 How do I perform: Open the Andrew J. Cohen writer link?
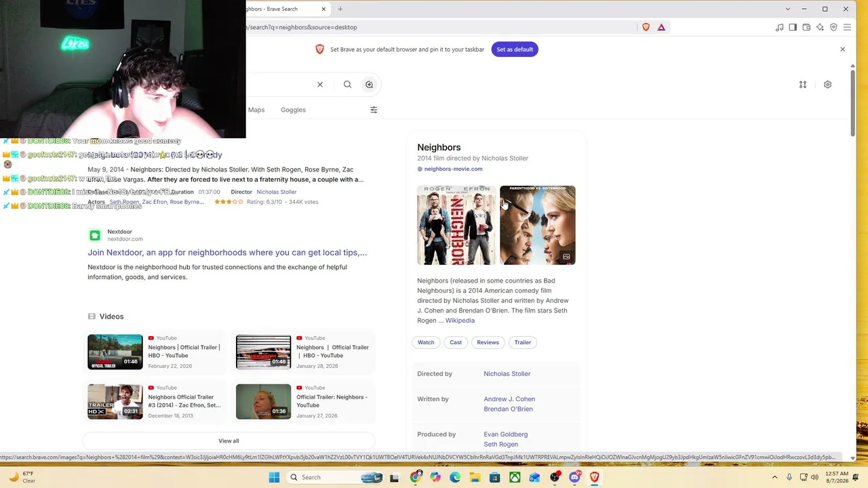point(509,399)
